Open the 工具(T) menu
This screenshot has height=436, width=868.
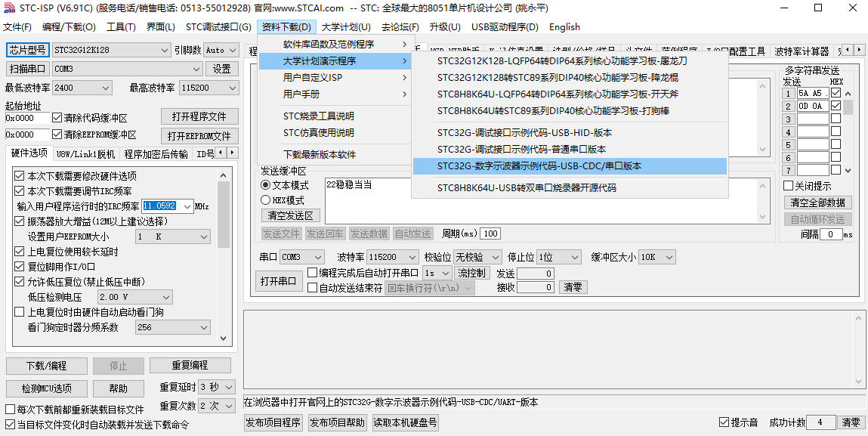point(121,26)
